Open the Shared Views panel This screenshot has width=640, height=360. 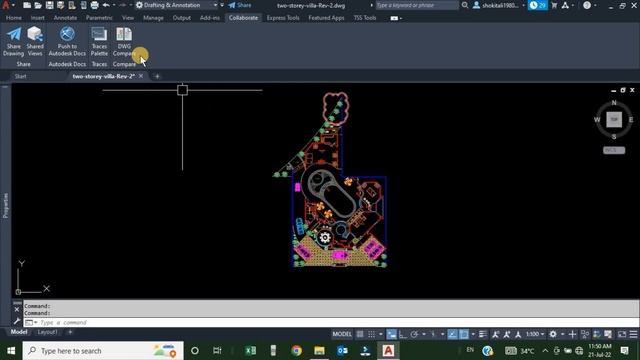(35, 41)
